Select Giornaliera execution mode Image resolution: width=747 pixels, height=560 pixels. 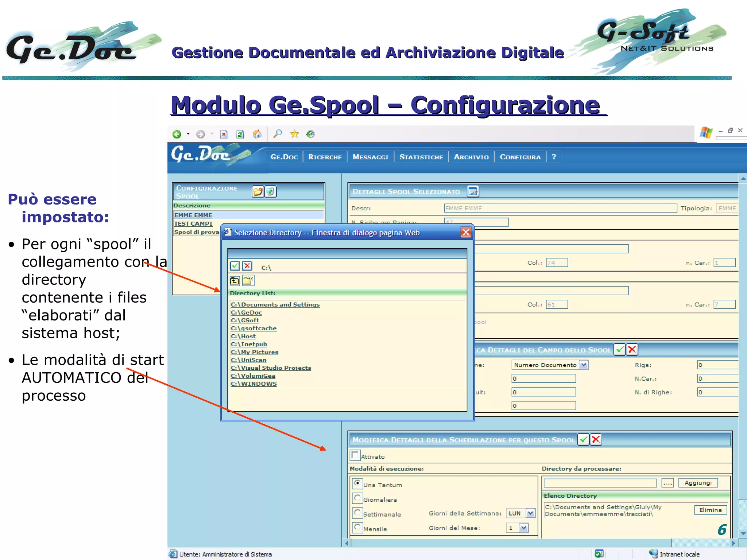coord(357,498)
